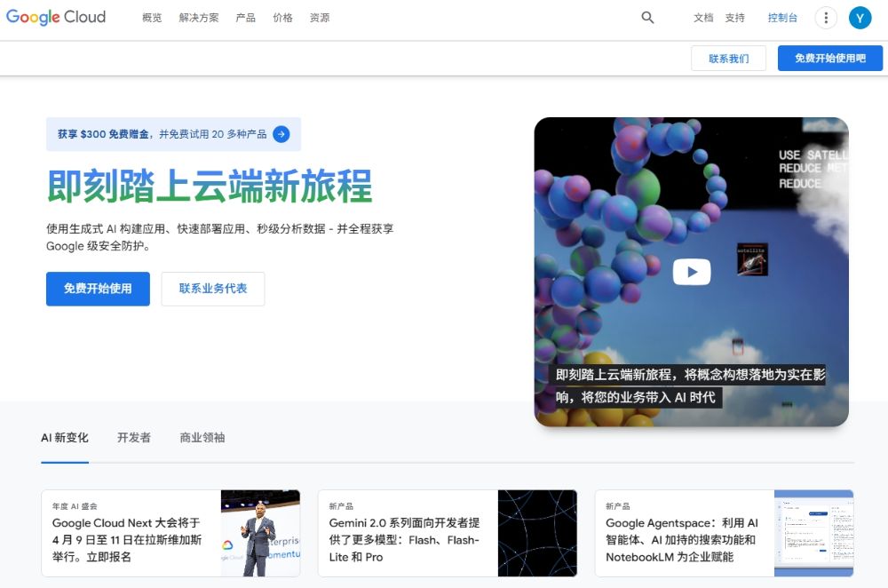Image resolution: width=888 pixels, height=588 pixels.
Task: Open the 解决方案 menu
Action: (x=199, y=18)
